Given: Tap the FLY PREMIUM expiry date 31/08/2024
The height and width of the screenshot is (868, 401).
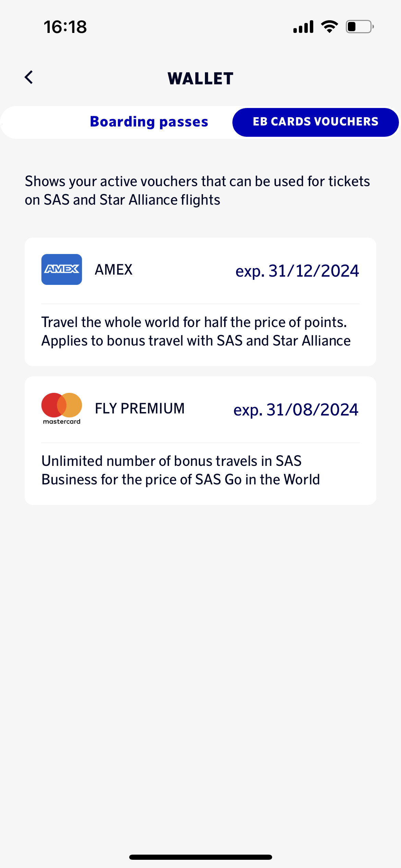Looking at the screenshot, I should tap(296, 410).
